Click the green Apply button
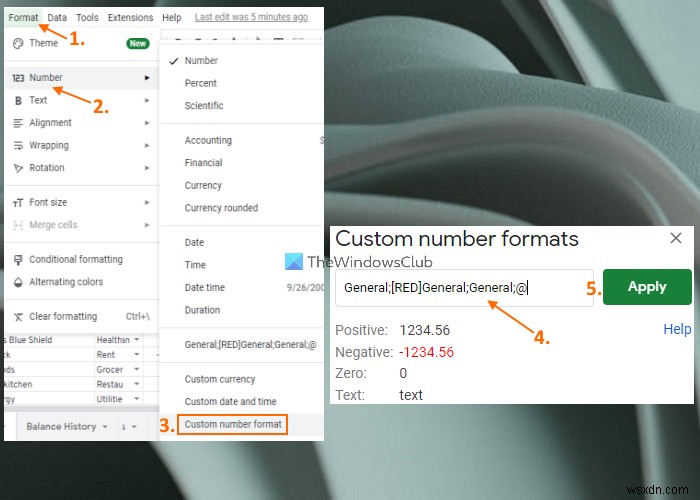This screenshot has width=700, height=500. tap(647, 287)
